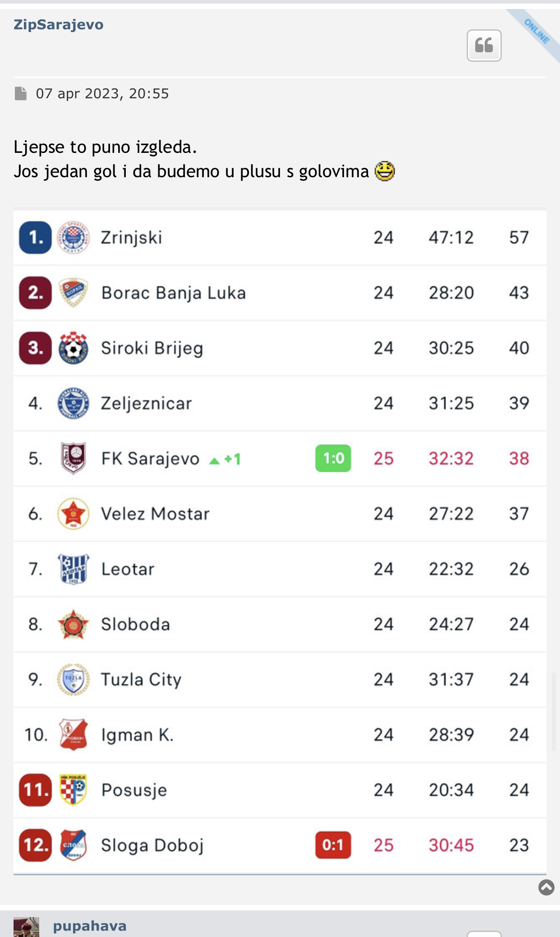Click the green 1:0 score badge

point(333,459)
